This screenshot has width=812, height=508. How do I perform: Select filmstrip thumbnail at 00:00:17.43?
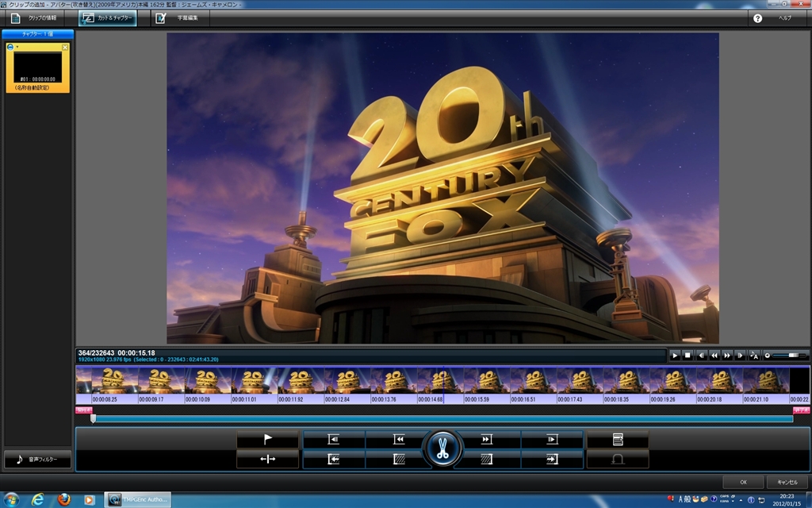[580, 381]
